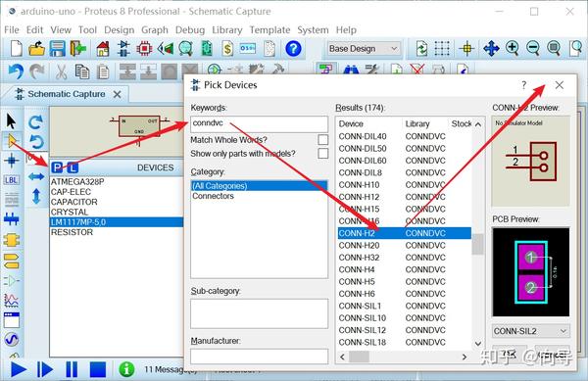This screenshot has width=588, height=381.
Task: Click the horizontal mirror (X-flip) icon
Action: [x=36, y=176]
